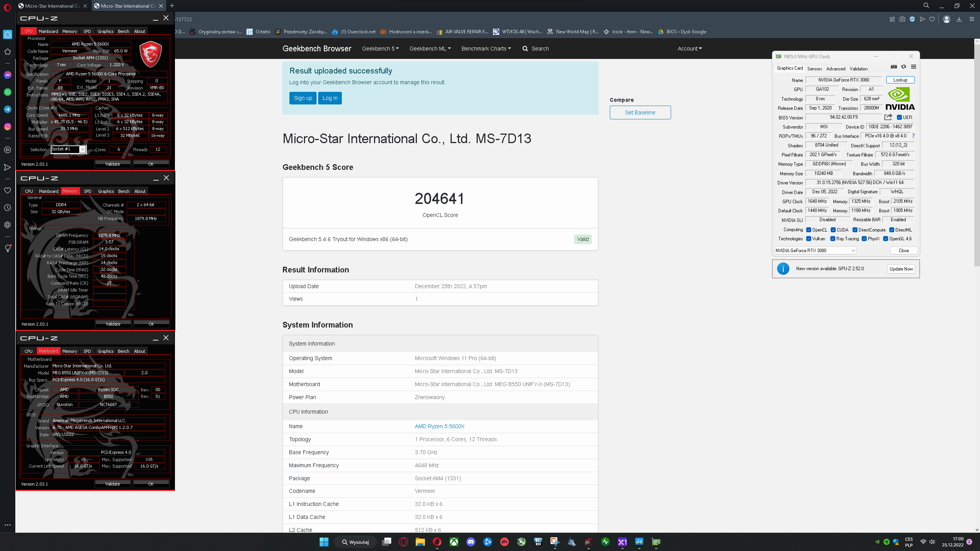
Task: Click the Sign up button
Action: point(303,98)
